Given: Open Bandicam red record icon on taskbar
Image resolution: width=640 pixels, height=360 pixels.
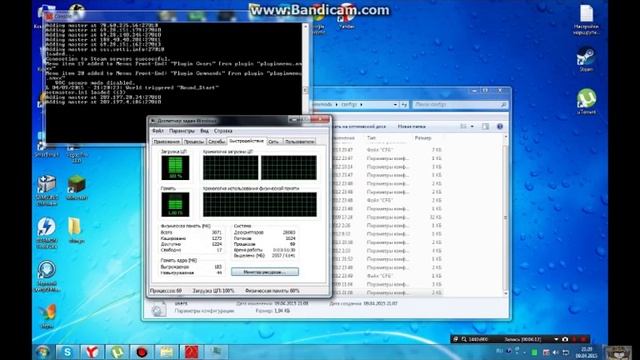Looking at the screenshot, I should tap(142, 352).
